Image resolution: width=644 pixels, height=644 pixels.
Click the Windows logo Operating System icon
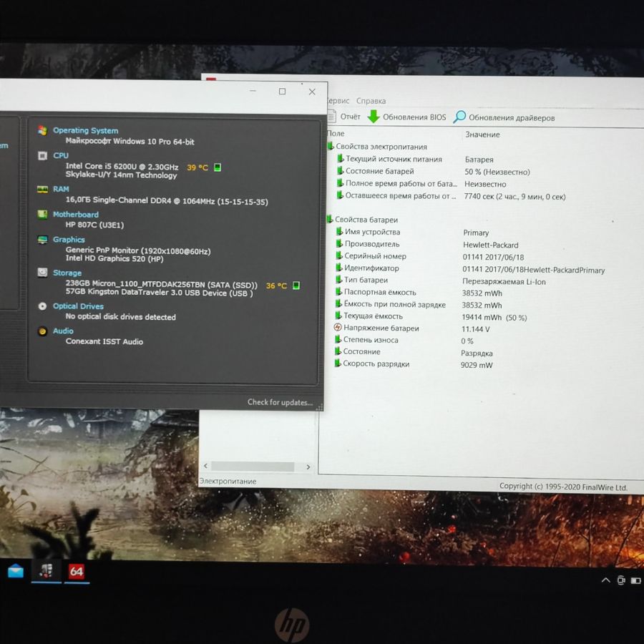coord(42,131)
